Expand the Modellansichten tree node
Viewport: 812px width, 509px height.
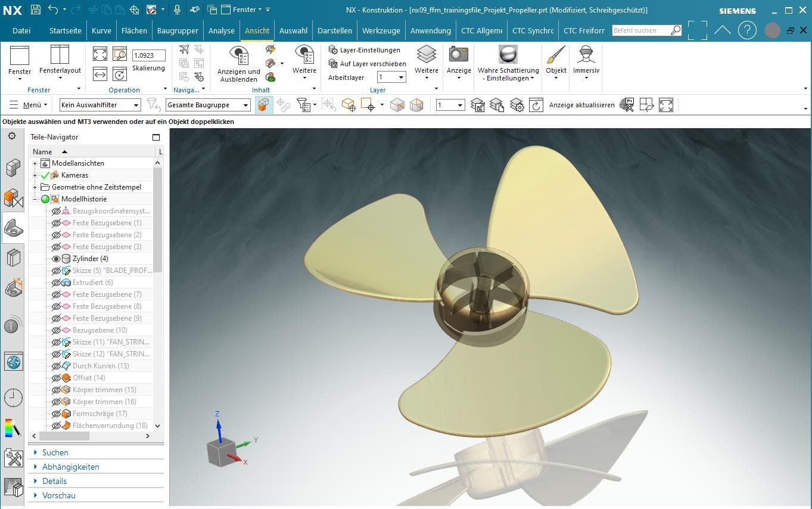point(35,163)
